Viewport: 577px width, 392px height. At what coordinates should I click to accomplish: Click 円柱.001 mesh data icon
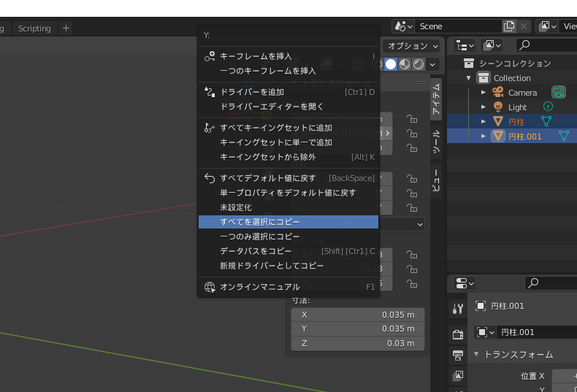pyautogui.click(x=563, y=136)
